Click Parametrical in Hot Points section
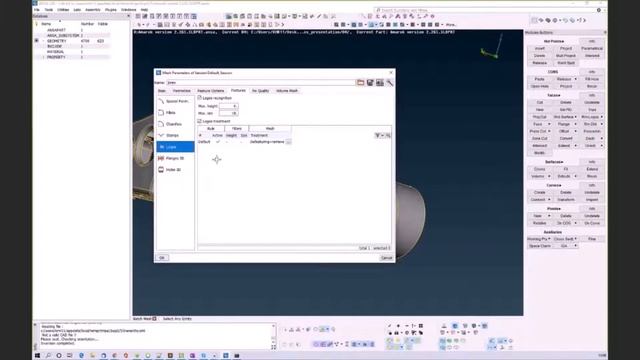 [x=592, y=49]
